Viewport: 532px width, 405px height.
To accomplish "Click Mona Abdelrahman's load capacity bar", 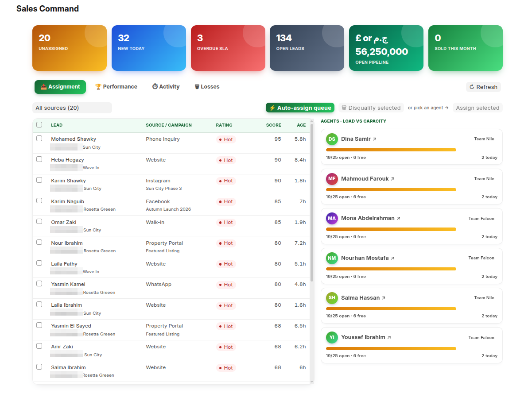I will coord(391,229).
